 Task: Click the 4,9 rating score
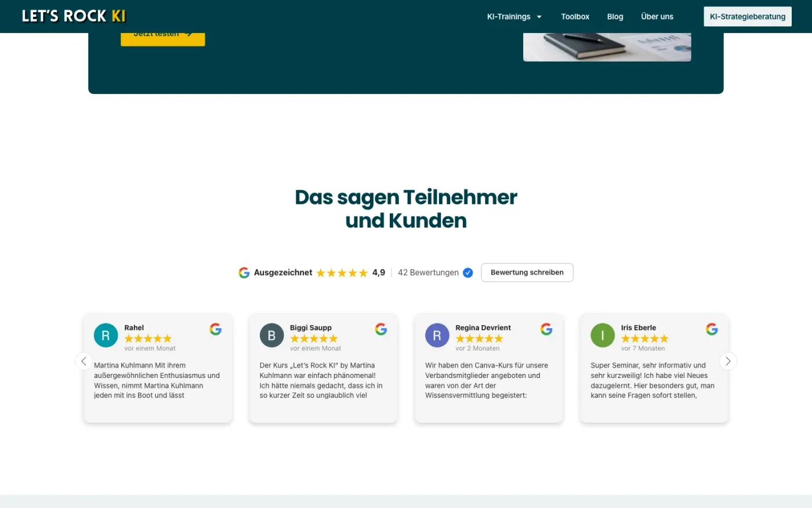379,273
